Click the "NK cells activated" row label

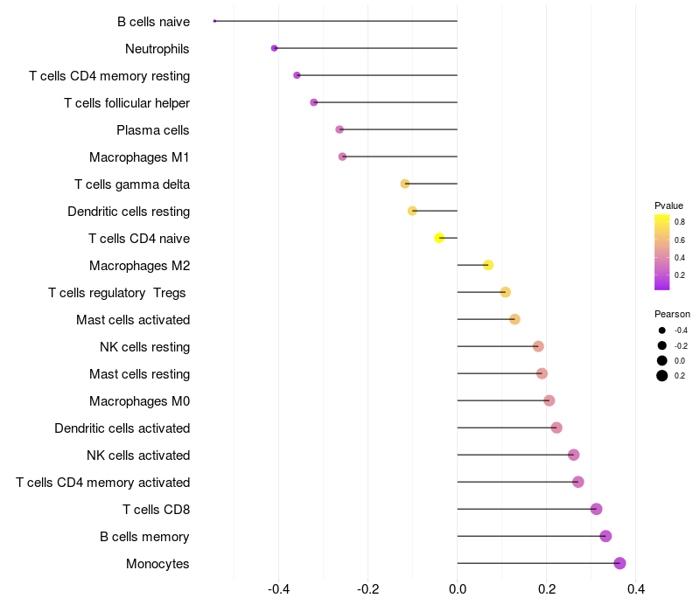tap(138, 456)
